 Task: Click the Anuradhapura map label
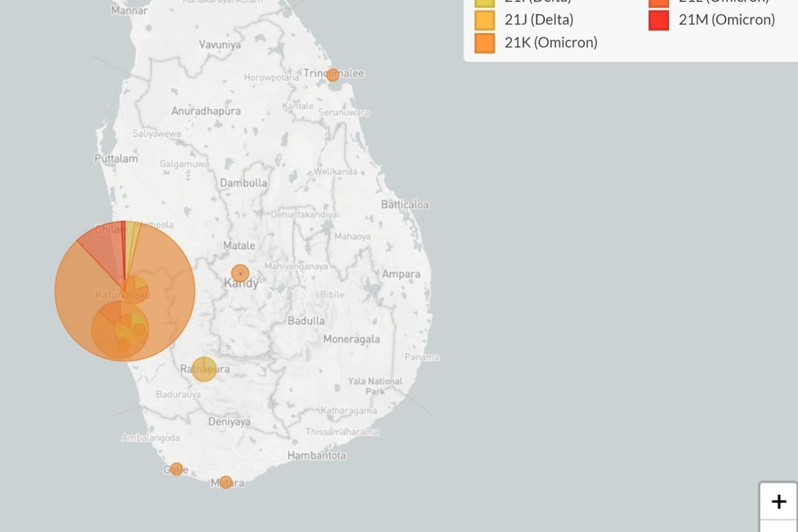coord(206,111)
